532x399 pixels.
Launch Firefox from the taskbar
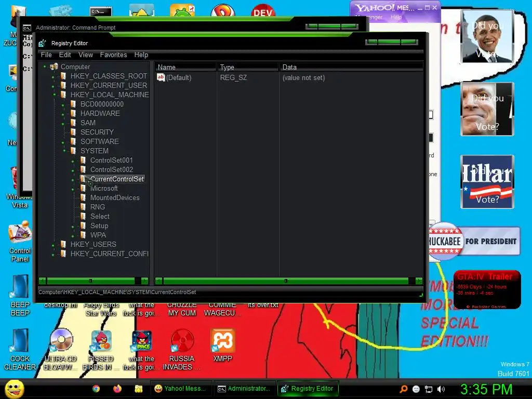click(117, 389)
